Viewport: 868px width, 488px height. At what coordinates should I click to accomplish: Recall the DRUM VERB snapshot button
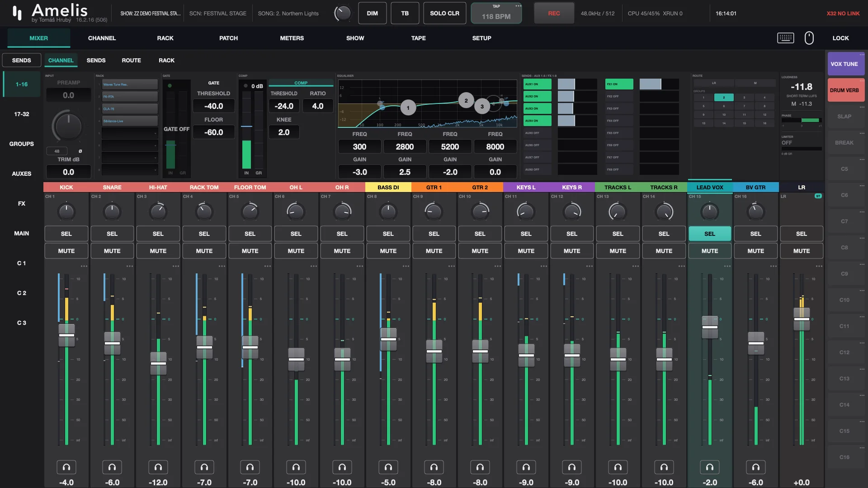pos(846,90)
